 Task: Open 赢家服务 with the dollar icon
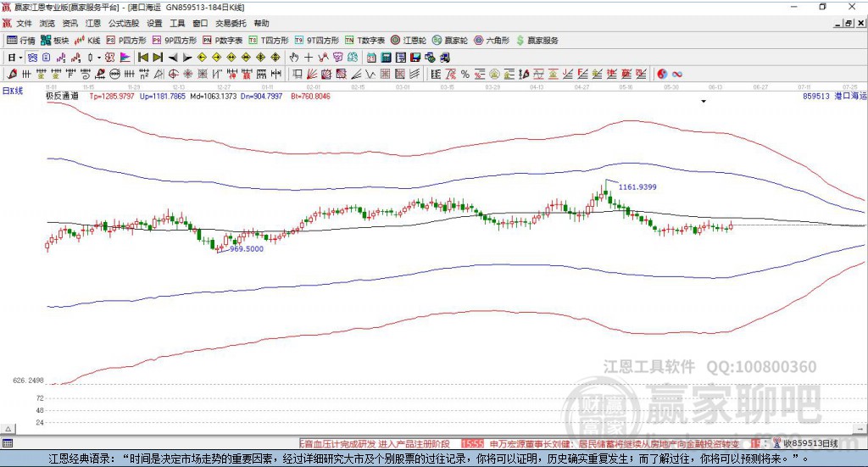537,41
